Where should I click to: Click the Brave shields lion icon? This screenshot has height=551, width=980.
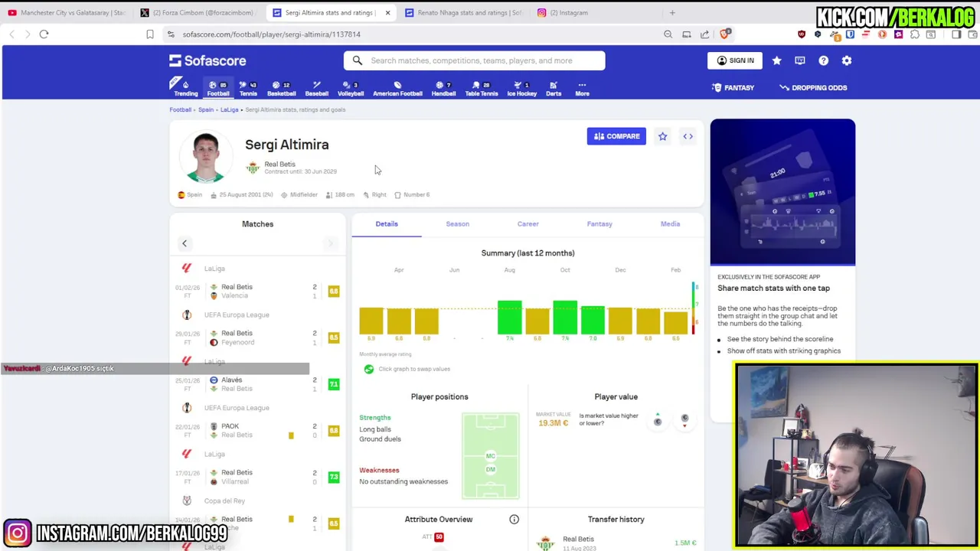[725, 34]
